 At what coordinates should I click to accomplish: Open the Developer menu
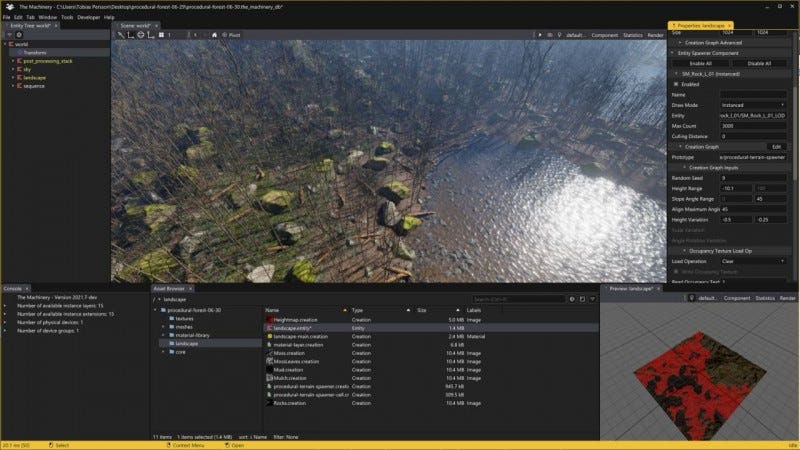pyautogui.click(x=88, y=17)
